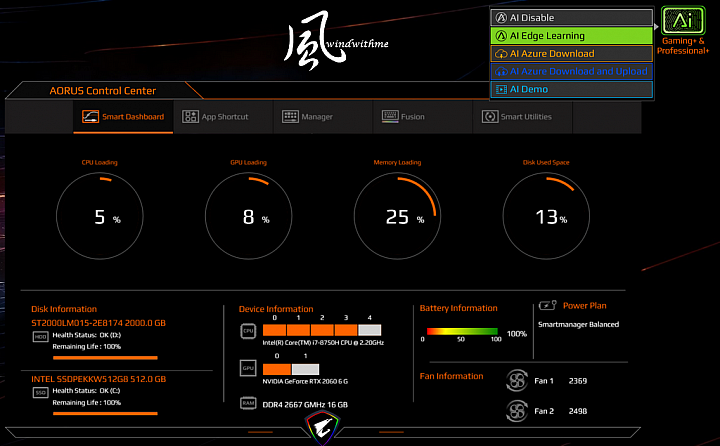This screenshot has width=720, height=446.
Task: Click the Smart Dashboard tab icon
Action: point(90,117)
